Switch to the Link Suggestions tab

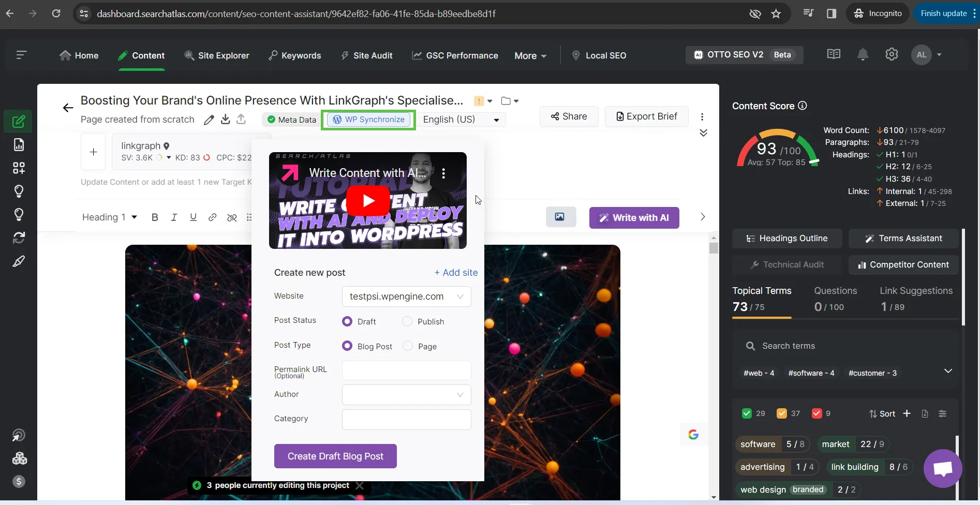pos(916,299)
